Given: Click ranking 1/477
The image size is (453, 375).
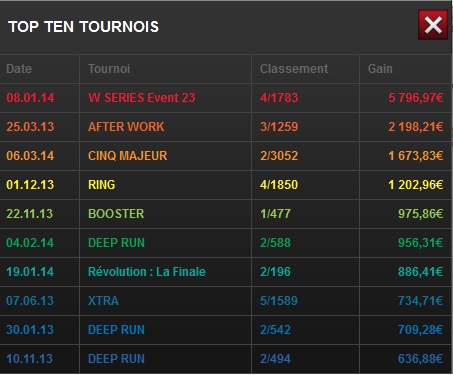Looking at the screenshot, I should pyautogui.click(x=275, y=214).
